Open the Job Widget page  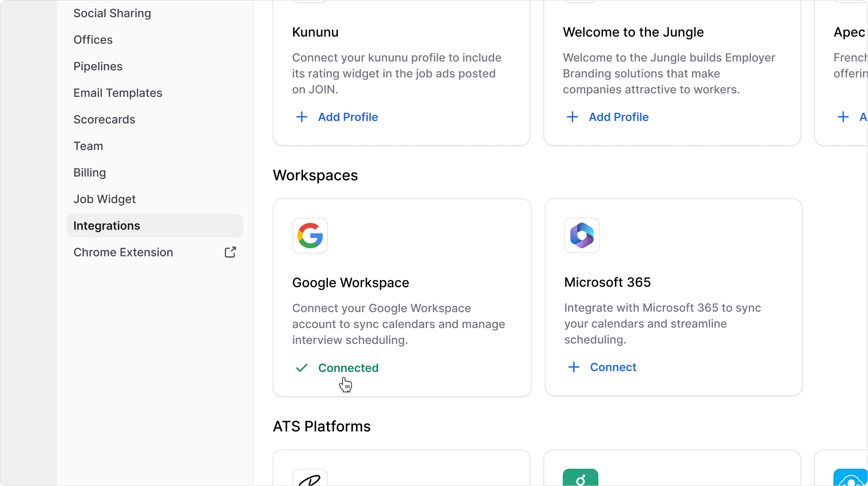click(104, 199)
